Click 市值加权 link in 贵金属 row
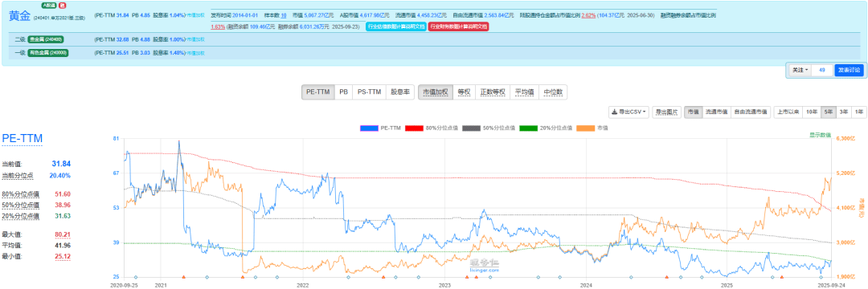The height and width of the screenshot is (289, 868). tap(196, 39)
